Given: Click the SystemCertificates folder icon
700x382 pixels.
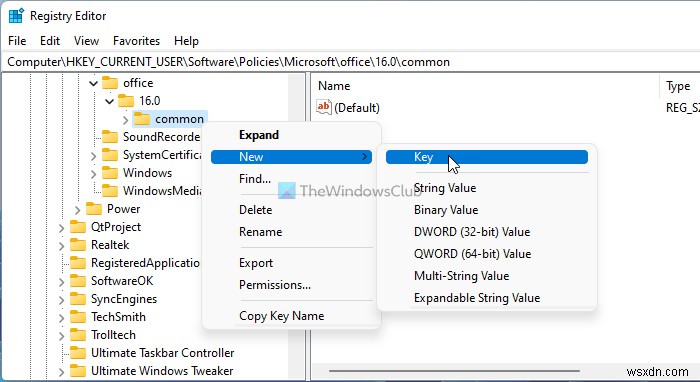Looking at the screenshot, I should coord(110,155).
